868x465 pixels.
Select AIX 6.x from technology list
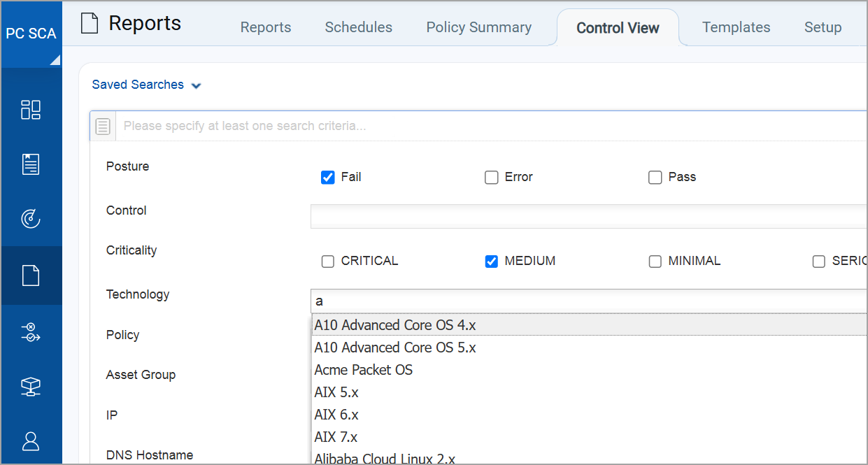588,415
